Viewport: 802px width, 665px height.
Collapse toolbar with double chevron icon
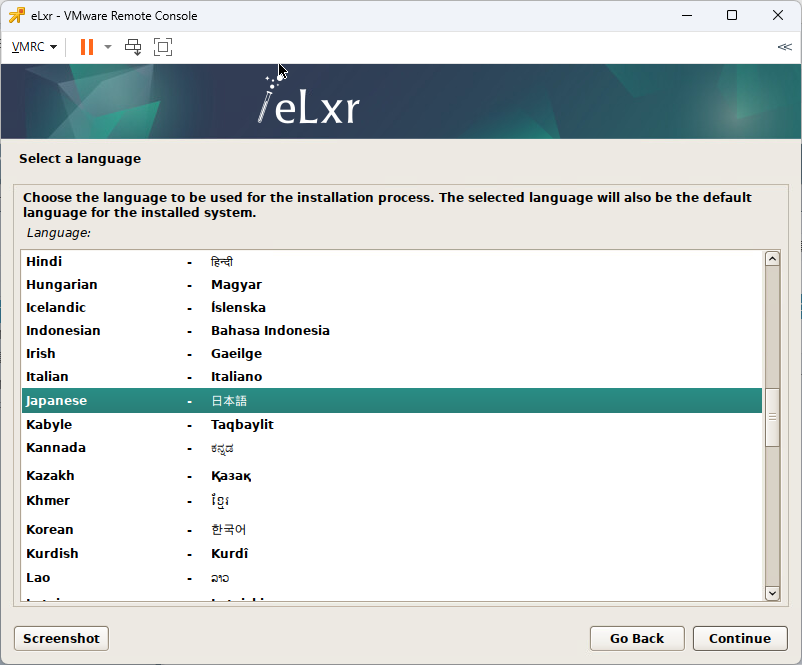[x=784, y=47]
